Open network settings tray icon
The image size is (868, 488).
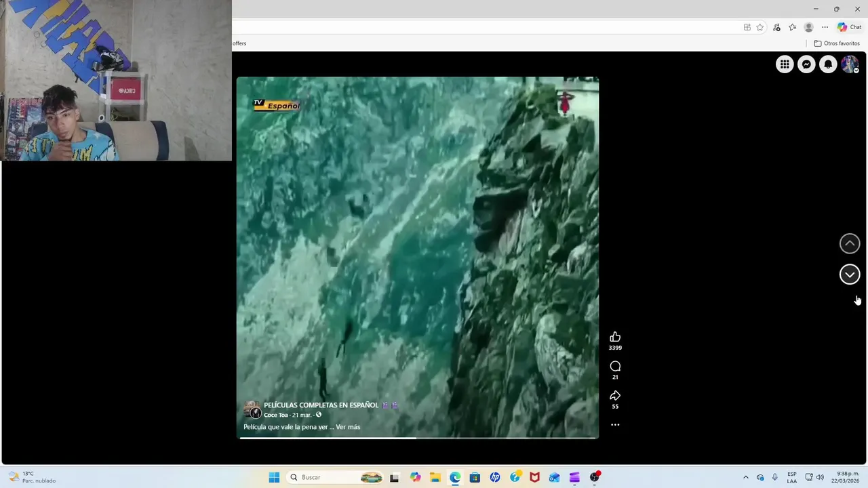[x=809, y=477]
